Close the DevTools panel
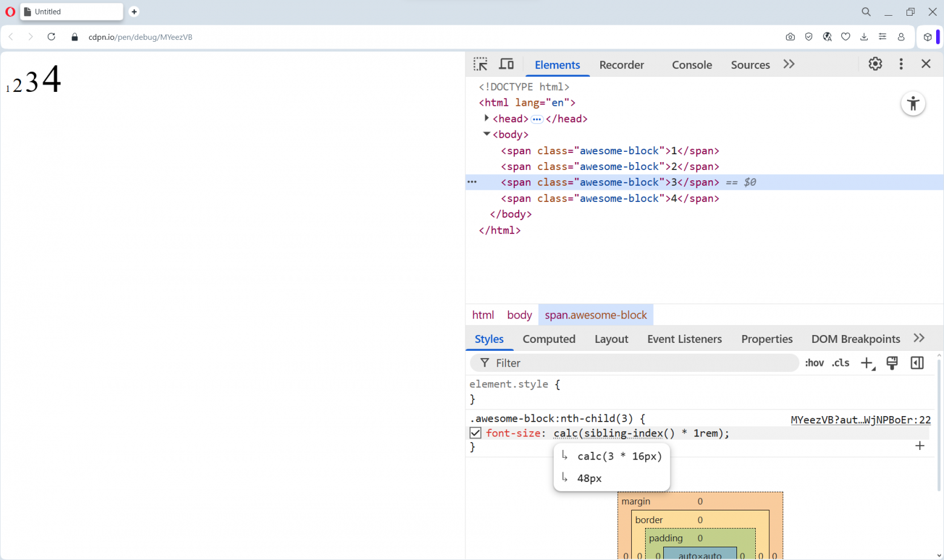The height and width of the screenshot is (560, 944). (x=926, y=64)
